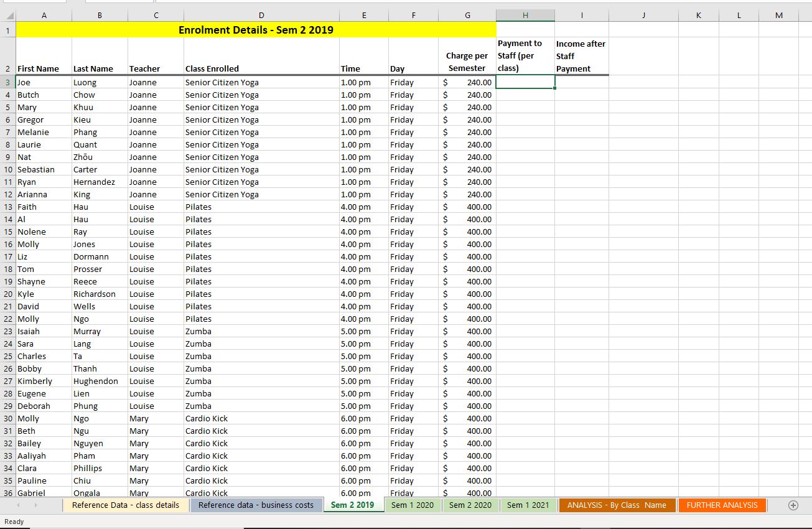812x529 pixels.
Task: Go to the Sem 1 2020 sheet
Action: [x=412, y=505]
